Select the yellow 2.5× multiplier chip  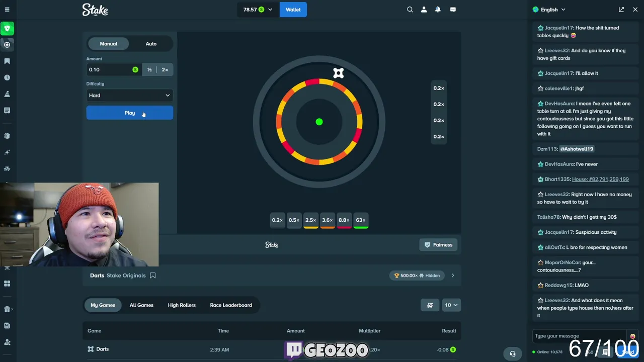click(310, 220)
